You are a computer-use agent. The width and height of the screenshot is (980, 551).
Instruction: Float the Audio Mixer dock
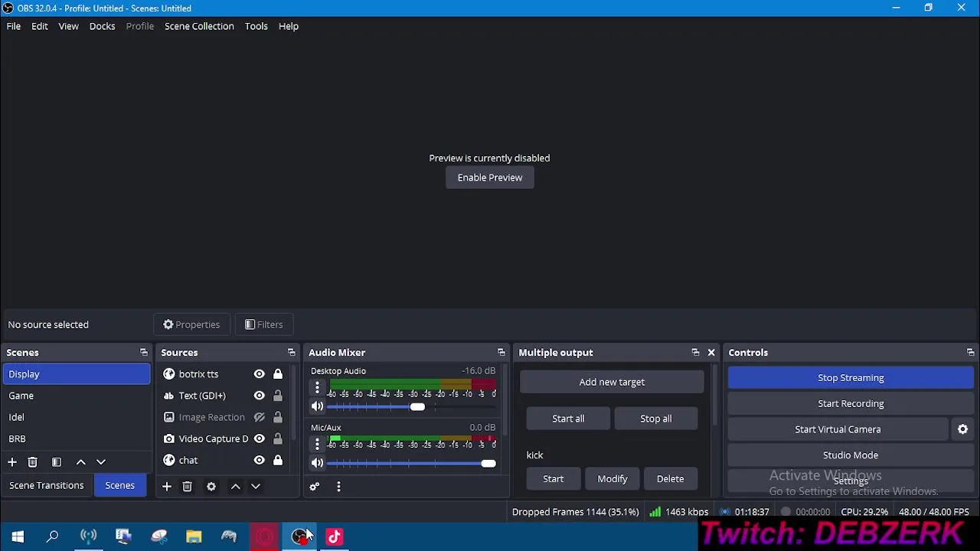tap(501, 353)
